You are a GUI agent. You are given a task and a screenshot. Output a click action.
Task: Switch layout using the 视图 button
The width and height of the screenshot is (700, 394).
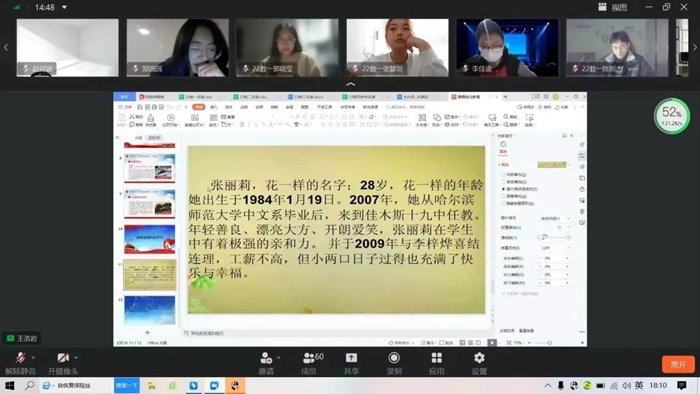(x=613, y=7)
